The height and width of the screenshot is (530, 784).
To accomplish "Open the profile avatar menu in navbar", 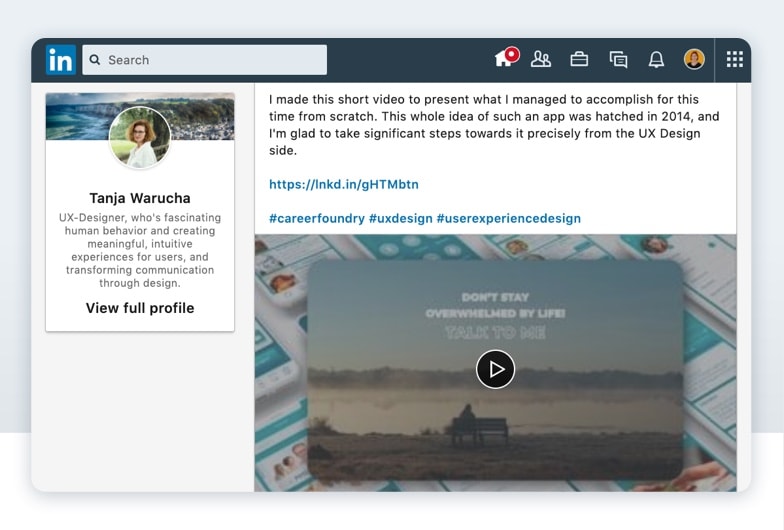I will click(x=694, y=60).
